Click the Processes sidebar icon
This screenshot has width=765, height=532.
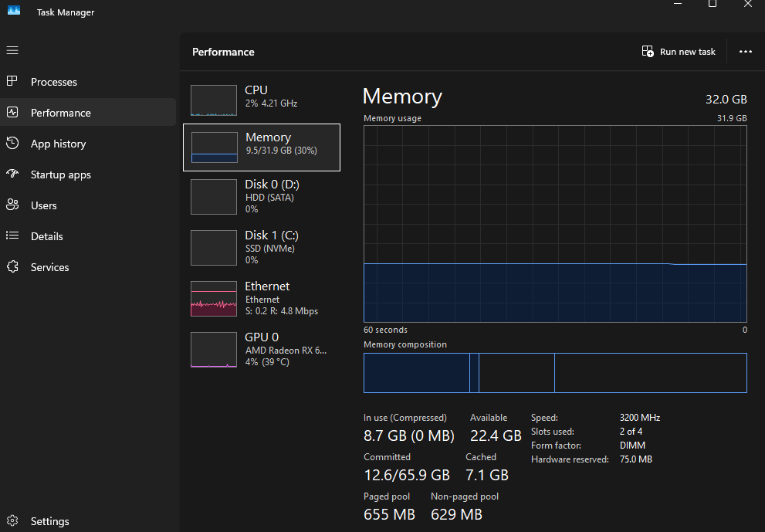[x=12, y=82]
